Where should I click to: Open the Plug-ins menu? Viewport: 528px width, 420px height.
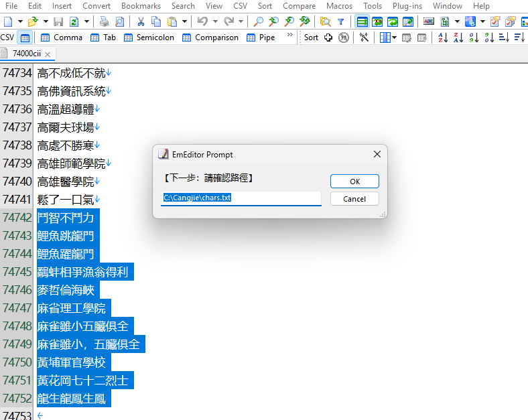point(407,6)
